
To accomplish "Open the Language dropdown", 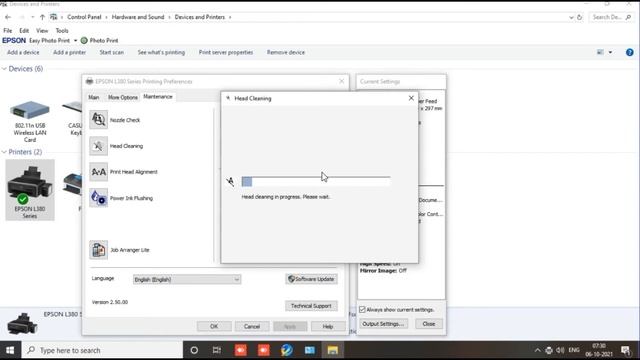I will pyautogui.click(x=187, y=280).
